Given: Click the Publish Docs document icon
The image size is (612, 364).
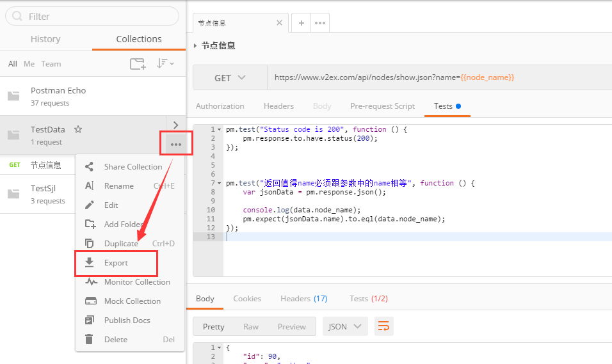Looking at the screenshot, I should [90, 320].
